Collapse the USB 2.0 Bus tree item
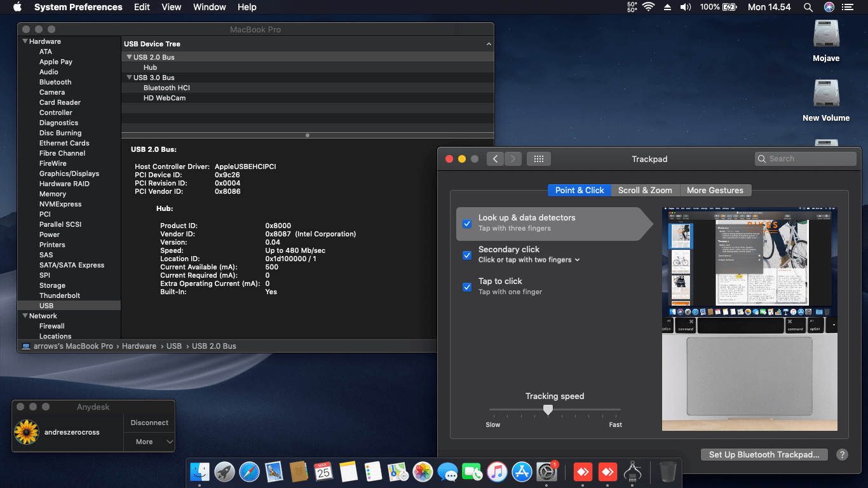 [129, 57]
